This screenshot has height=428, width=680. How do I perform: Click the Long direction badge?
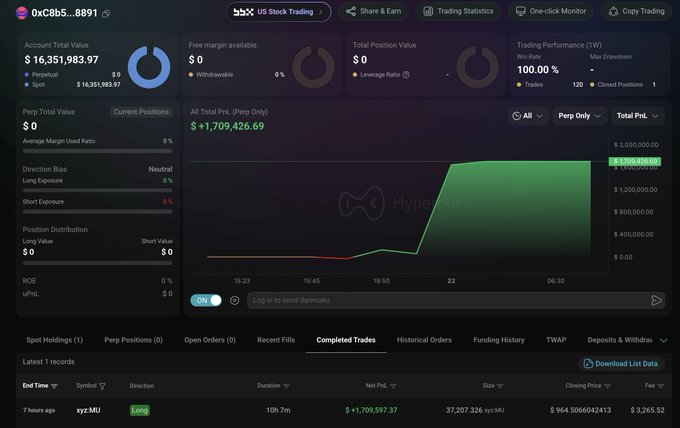click(140, 410)
